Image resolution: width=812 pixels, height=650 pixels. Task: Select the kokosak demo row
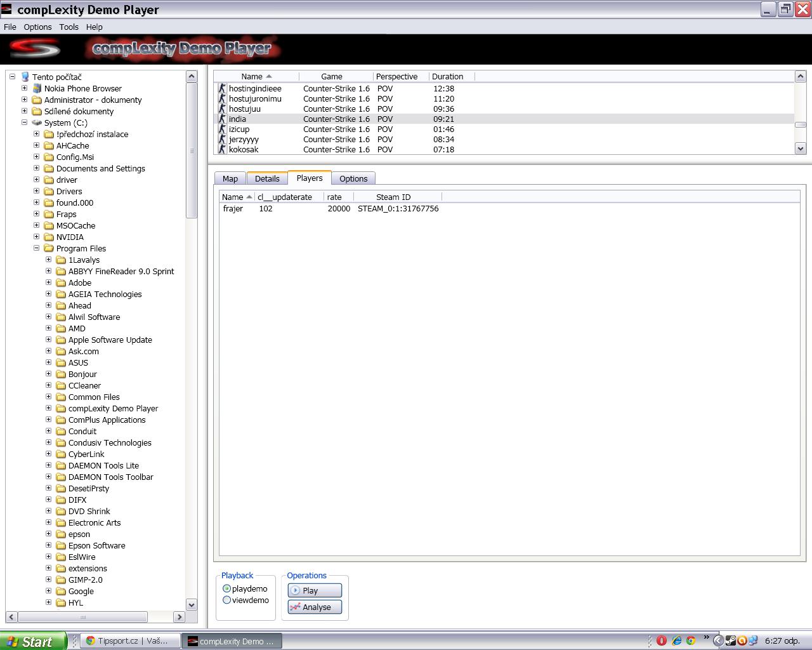coord(504,149)
